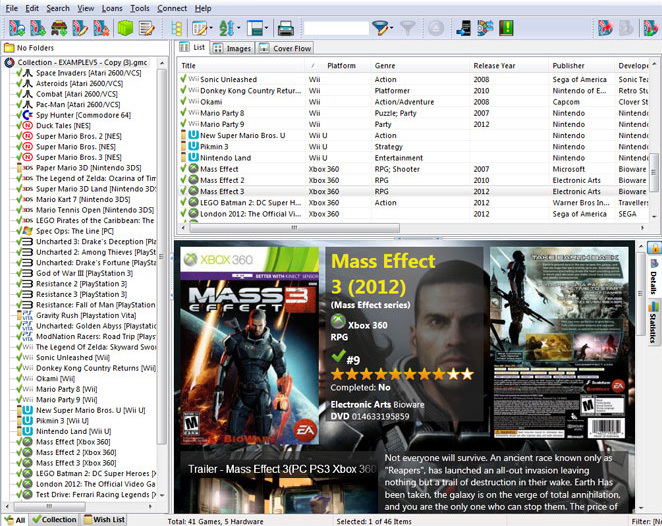Image resolution: width=662 pixels, height=526 pixels.
Task: Open the Loans menu
Action: 112,8
